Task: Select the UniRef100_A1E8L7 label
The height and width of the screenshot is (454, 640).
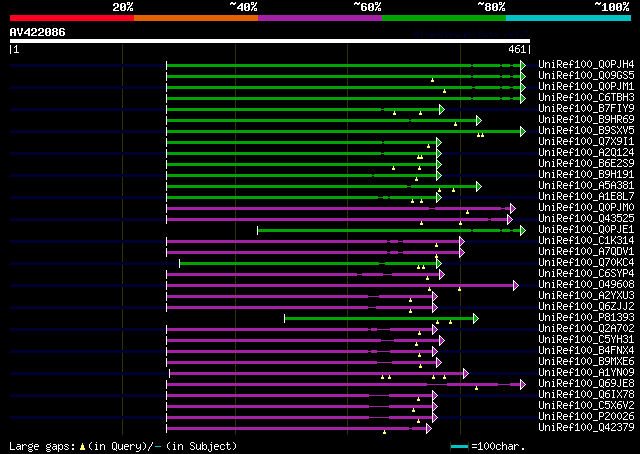Action: (586, 197)
